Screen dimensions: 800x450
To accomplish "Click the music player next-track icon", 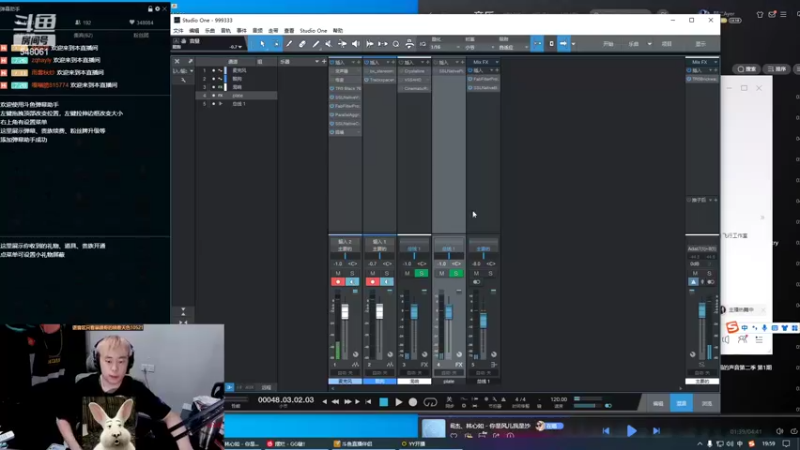I will pos(656,431).
